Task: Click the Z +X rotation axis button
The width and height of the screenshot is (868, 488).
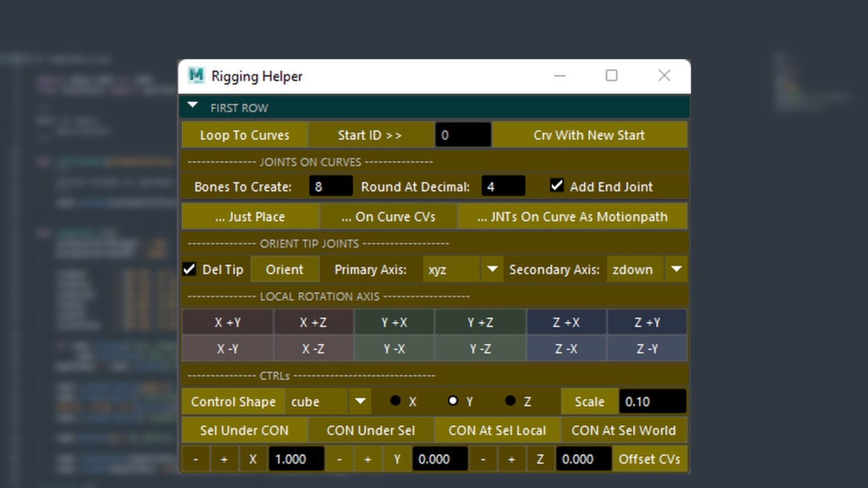Action: coord(566,323)
